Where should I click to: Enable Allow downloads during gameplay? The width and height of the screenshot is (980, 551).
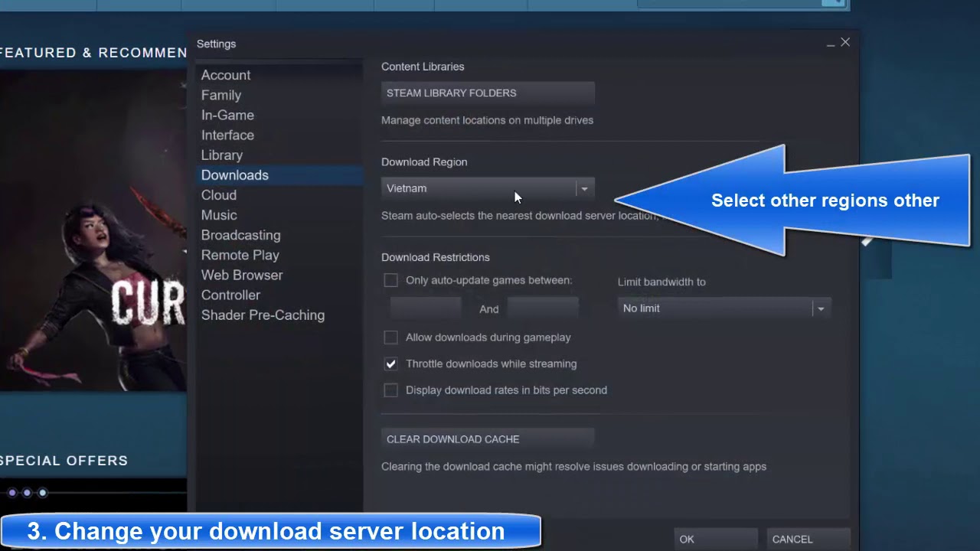(x=390, y=337)
